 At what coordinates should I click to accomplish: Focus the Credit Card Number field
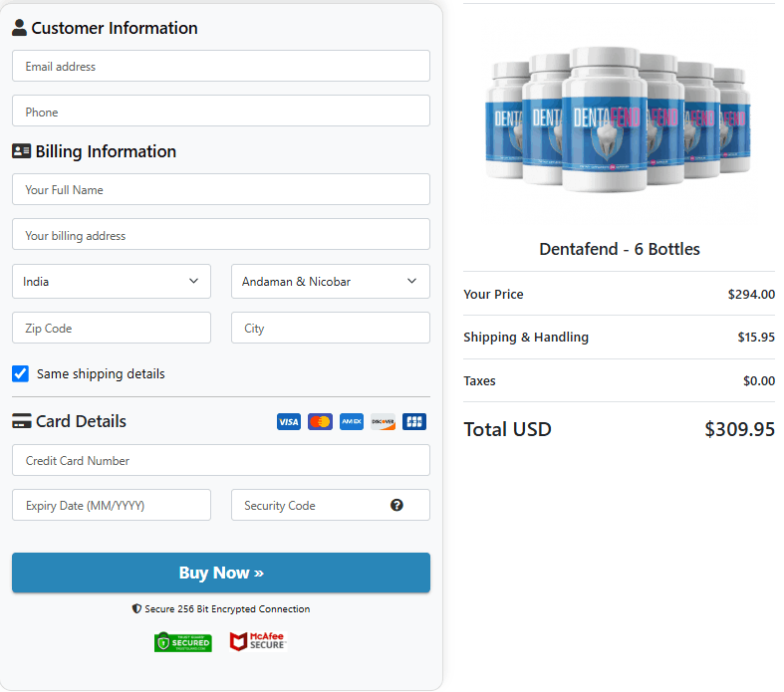pyautogui.click(x=220, y=460)
